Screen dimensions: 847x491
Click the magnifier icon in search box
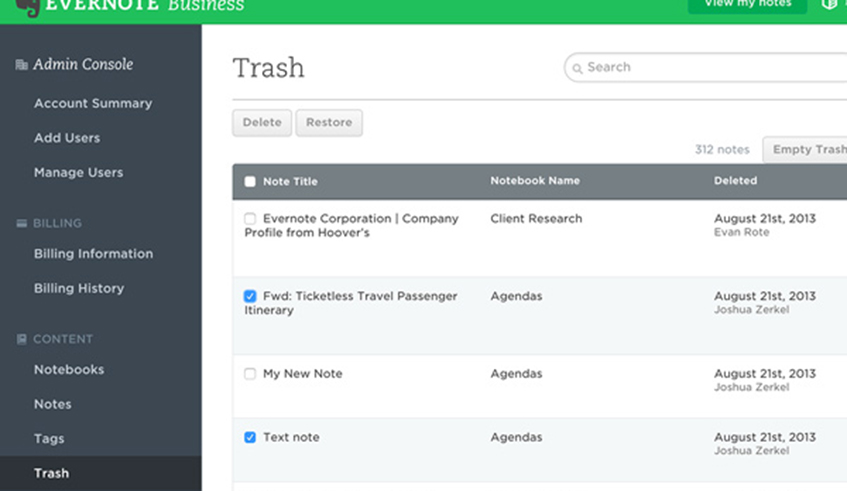point(576,68)
